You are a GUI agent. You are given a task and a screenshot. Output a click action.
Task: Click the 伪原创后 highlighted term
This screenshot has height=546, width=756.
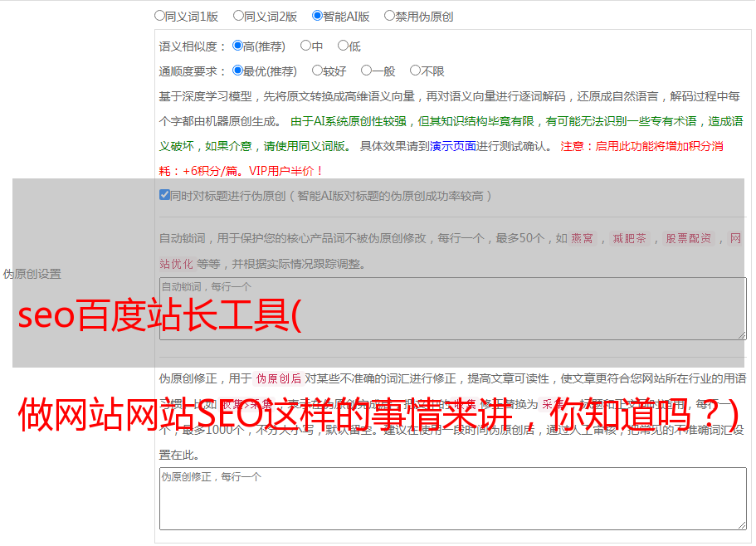279,378
